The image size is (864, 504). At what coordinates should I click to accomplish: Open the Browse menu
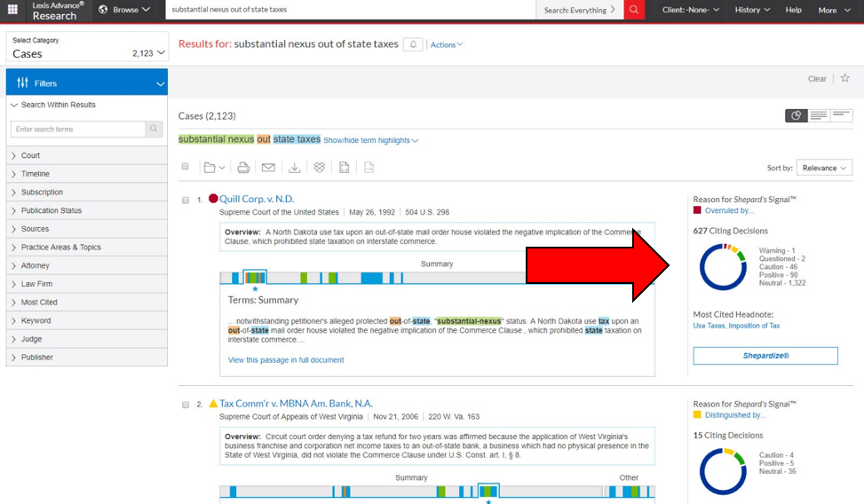tap(124, 10)
